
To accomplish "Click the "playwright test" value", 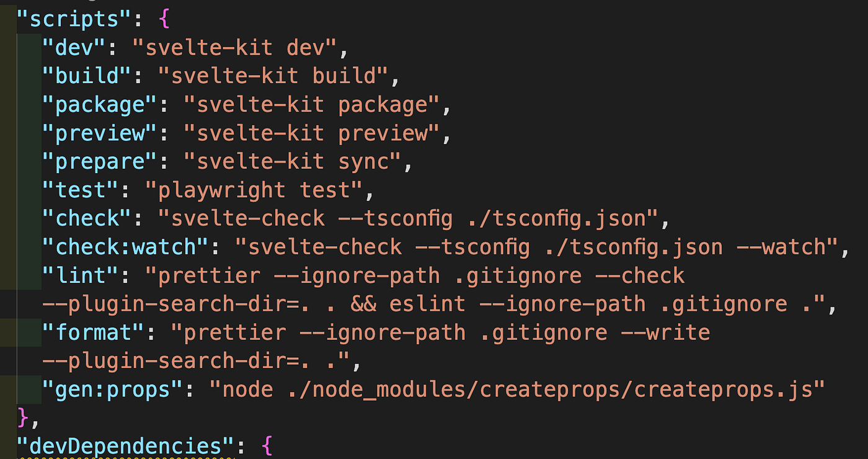I will pos(254,190).
